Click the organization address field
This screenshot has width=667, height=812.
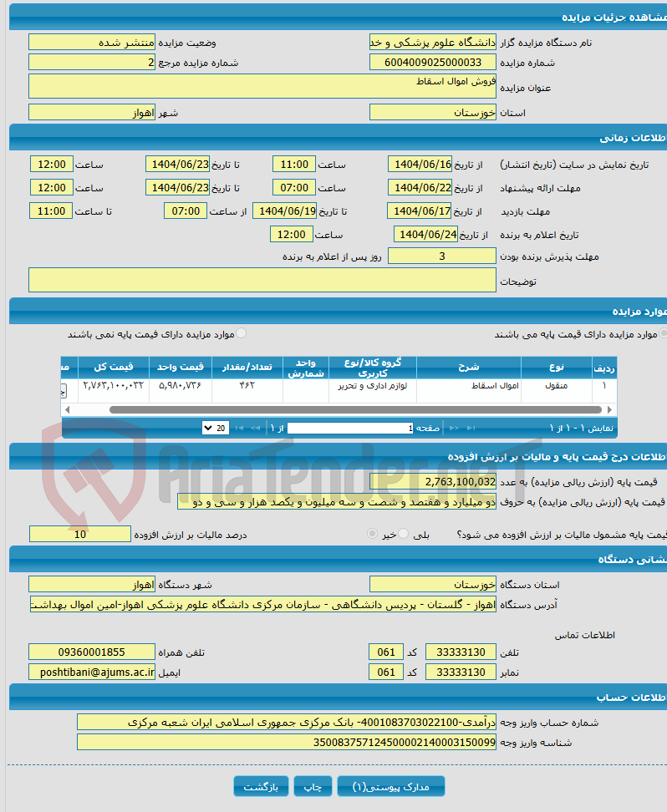[263, 604]
